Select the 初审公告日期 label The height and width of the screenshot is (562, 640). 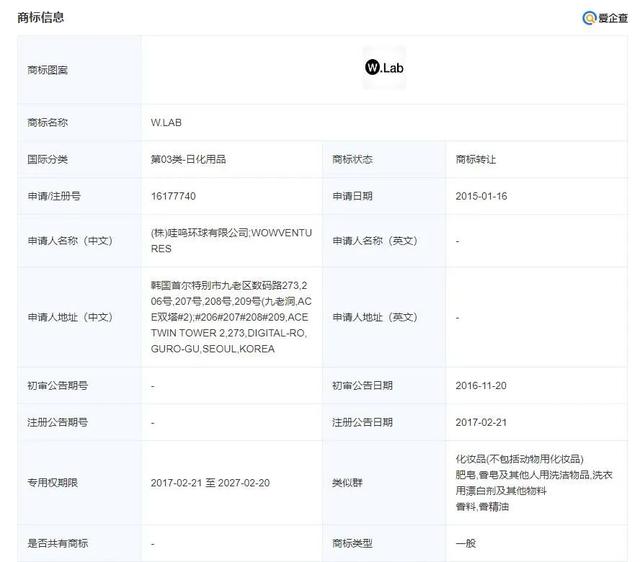[x=362, y=385]
